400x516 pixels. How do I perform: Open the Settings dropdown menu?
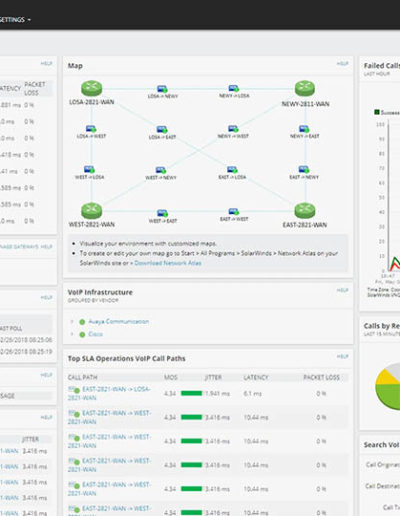pyautogui.click(x=15, y=20)
